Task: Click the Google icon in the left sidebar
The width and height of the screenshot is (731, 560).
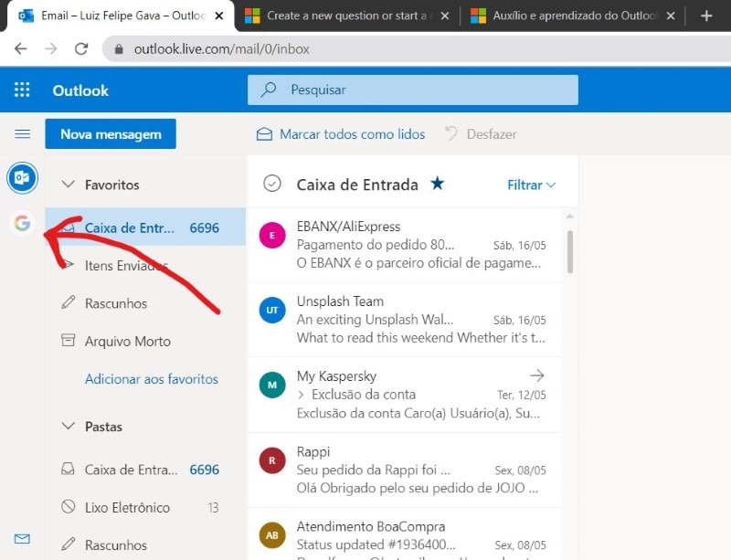Action: [x=22, y=222]
